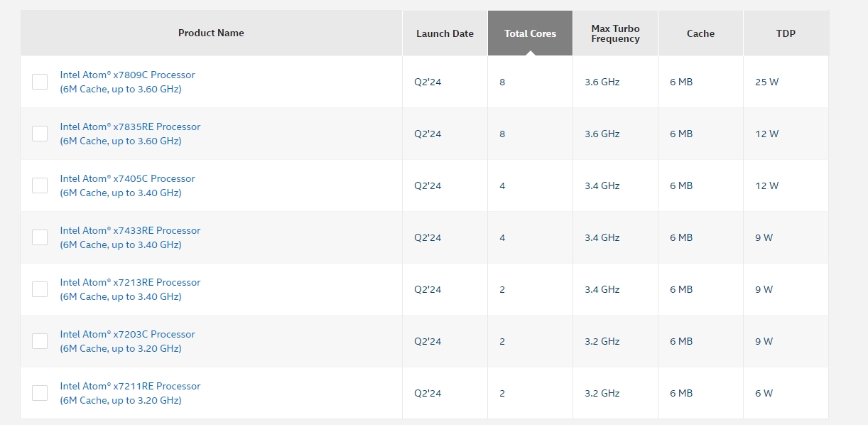Click the Cache column header
This screenshot has height=425, width=868.
point(700,33)
